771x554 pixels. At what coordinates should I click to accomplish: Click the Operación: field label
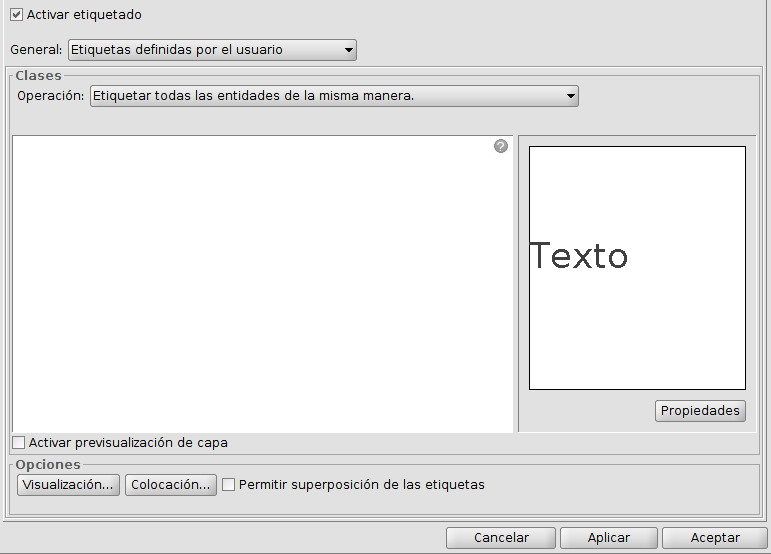pos(51,97)
